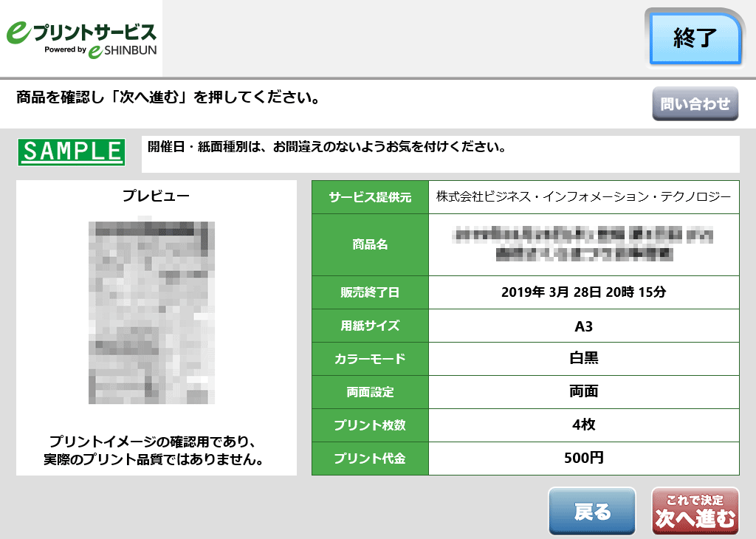This screenshot has height=539, width=756.
Task: Open the 問い合わせ inquiry button
Action: pos(695,103)
